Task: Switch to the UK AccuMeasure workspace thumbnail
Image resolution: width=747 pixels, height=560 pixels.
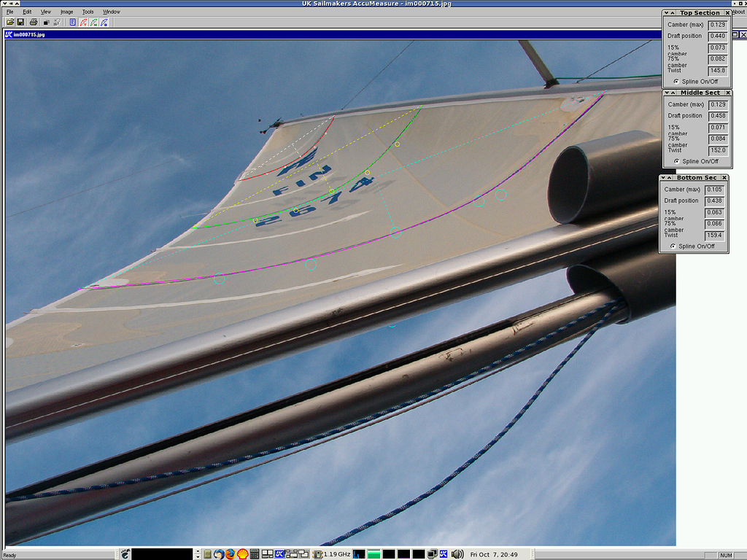Action: click(279, 554)
